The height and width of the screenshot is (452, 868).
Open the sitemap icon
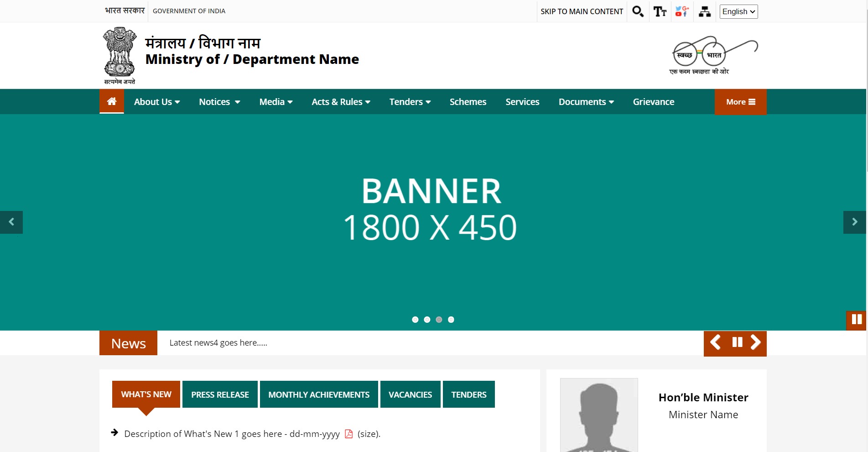[x=705, y=11]
